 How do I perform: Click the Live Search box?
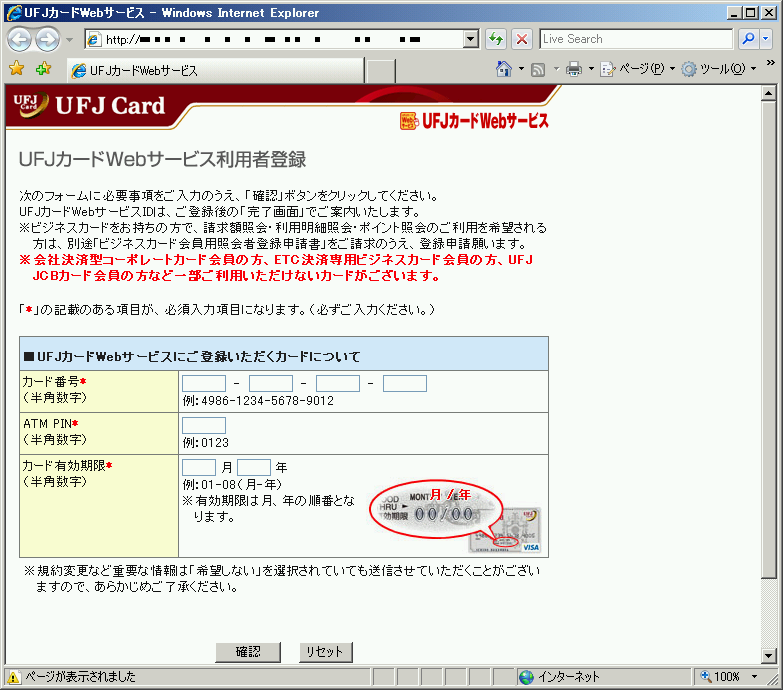(636, 39)
